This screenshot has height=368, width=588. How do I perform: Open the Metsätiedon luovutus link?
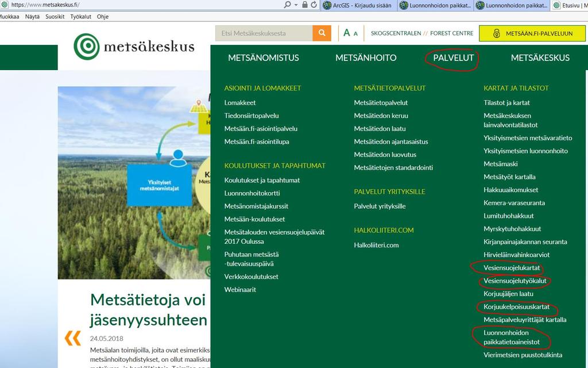pyautogui.click(x=385, y=154)
